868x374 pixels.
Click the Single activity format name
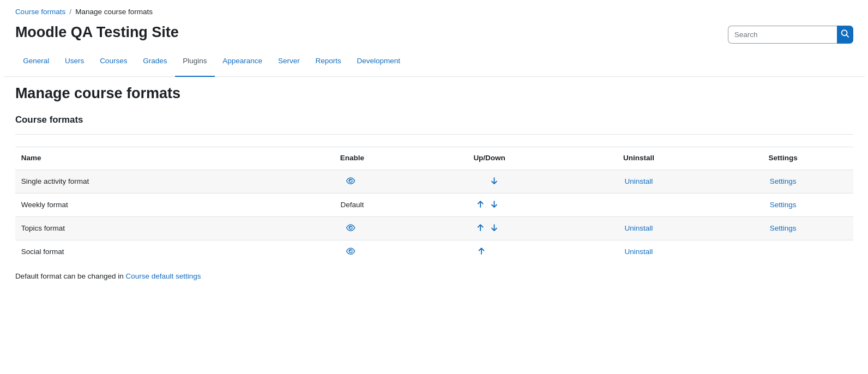(55, 182)
